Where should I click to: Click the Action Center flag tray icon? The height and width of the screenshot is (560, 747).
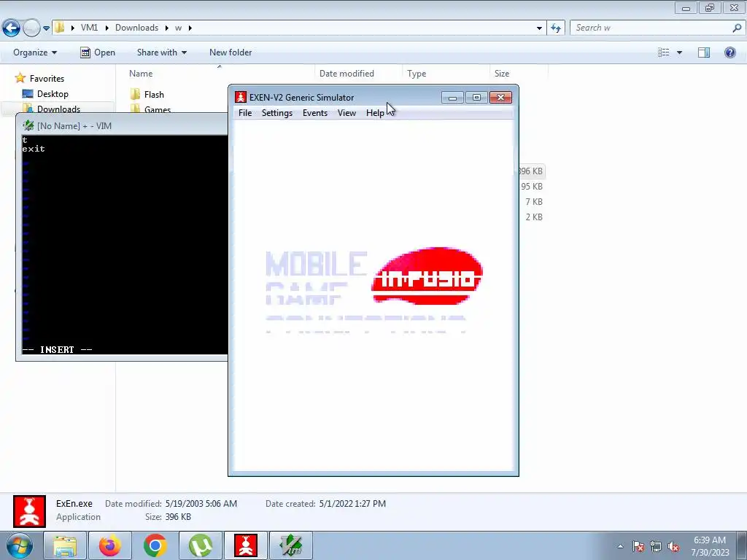point(638,546)
